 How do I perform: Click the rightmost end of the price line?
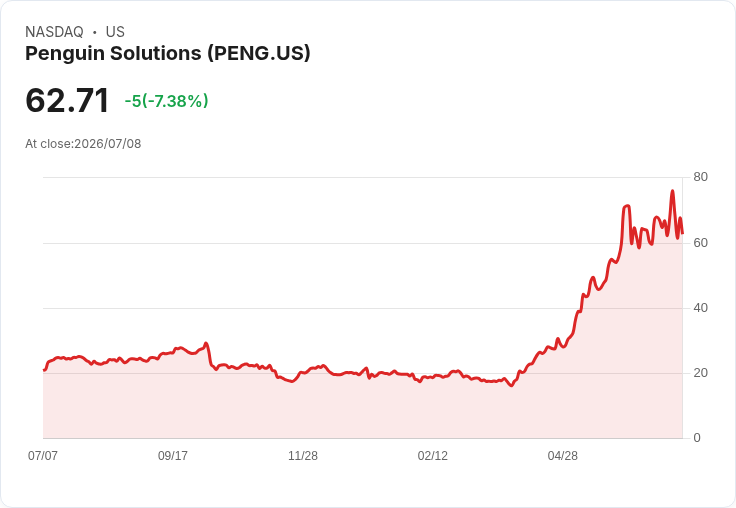682,233
